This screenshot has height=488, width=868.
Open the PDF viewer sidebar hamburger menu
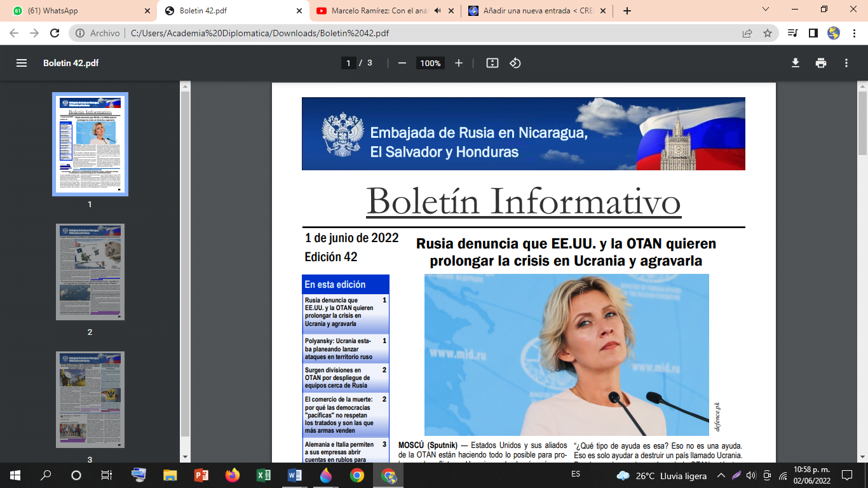coord(22,63)
